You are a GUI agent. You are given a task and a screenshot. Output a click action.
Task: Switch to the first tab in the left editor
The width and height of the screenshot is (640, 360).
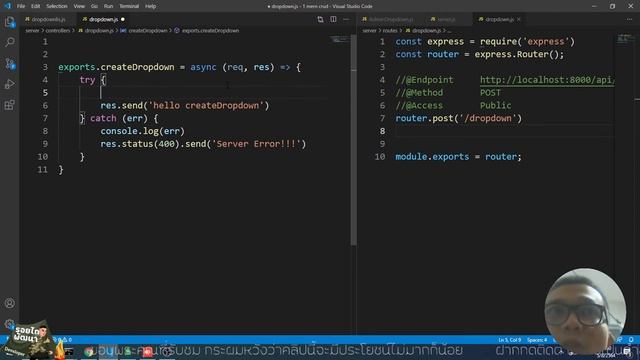(48, 19)
